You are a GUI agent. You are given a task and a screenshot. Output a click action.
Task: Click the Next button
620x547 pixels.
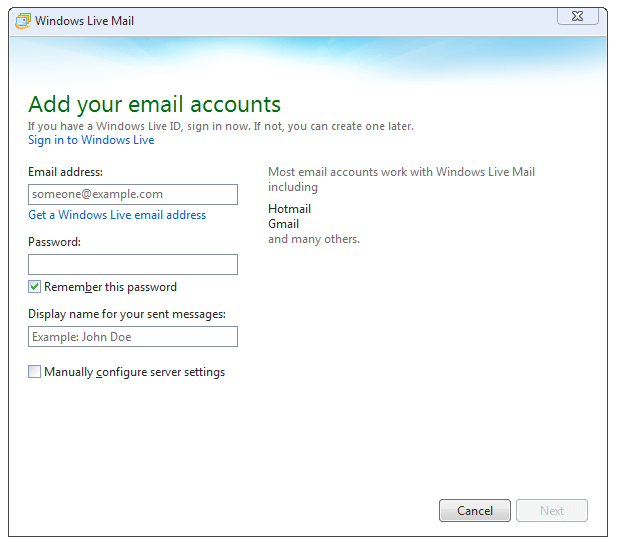pos(552,511)
